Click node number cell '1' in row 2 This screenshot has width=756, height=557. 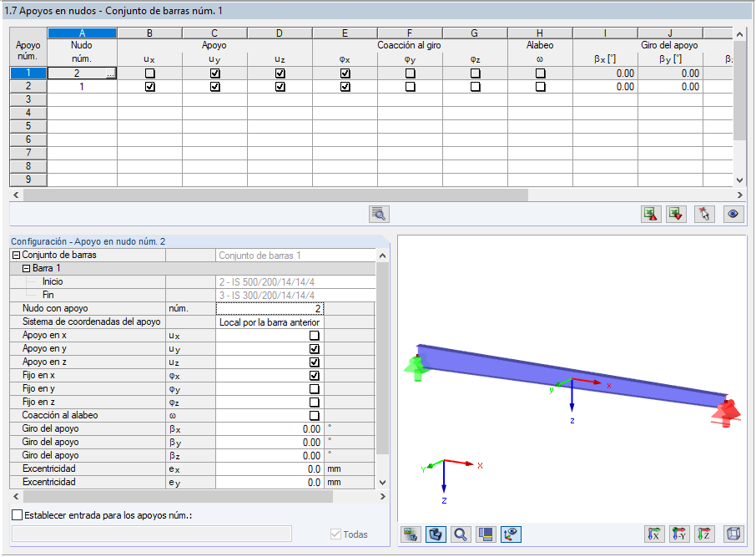(x=82, y=87)
